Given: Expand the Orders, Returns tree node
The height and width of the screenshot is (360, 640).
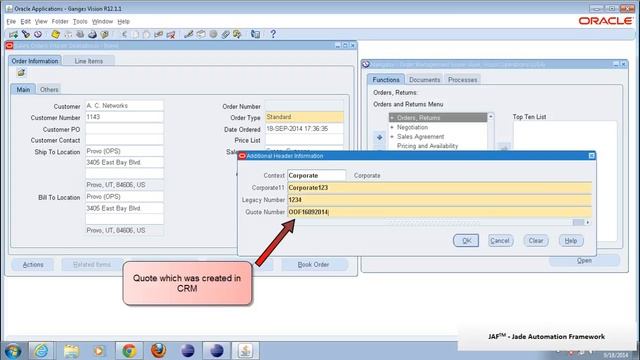Looking at the screenshot, I should (392, 118).
